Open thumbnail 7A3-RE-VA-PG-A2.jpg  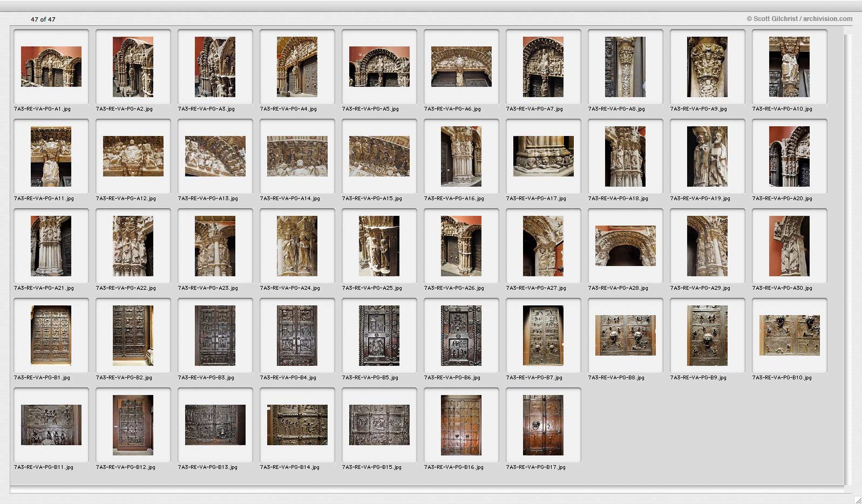[x=133, y=66]
